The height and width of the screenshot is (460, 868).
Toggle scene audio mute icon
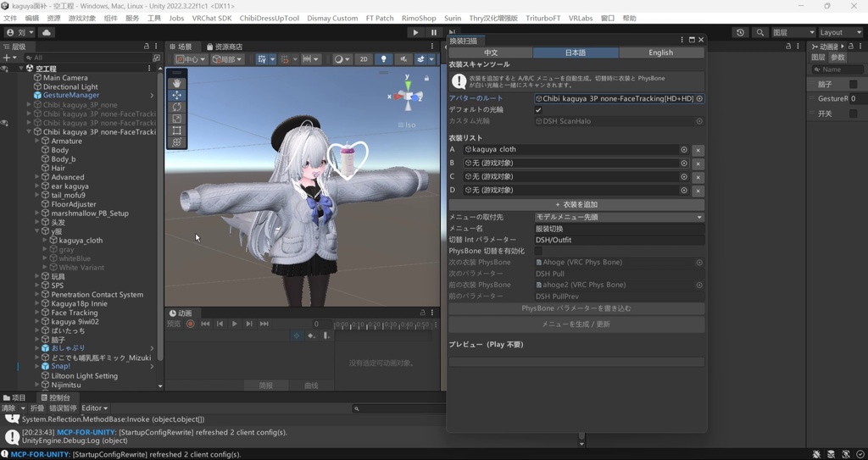(x=403, y=59)
